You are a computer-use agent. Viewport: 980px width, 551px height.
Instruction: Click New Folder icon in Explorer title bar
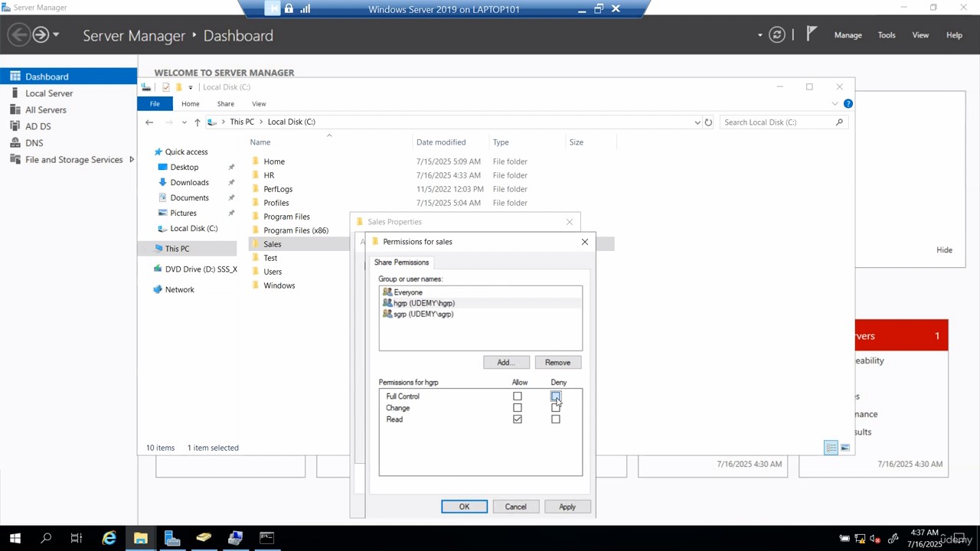pyautogui.click(x=178, y=87)
